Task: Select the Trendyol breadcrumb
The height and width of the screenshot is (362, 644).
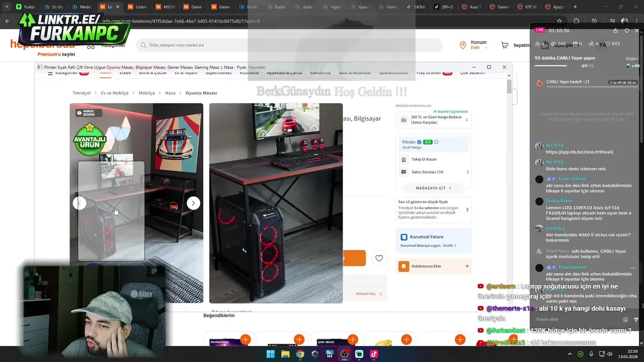Action: 82,93
